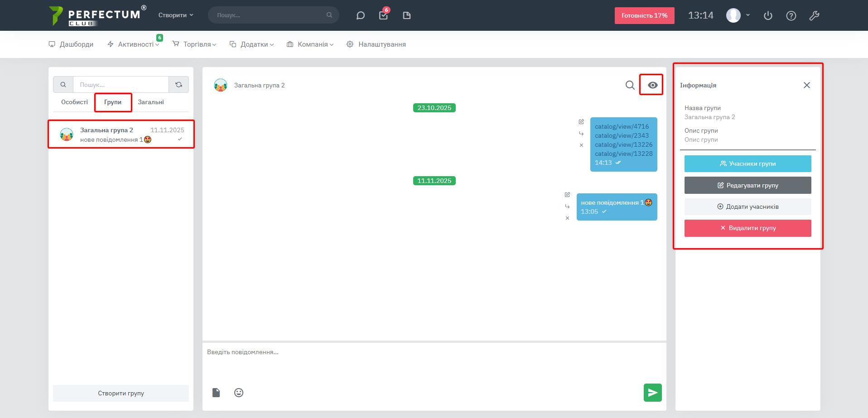Image resolution: width=868 pixels, height=418 pixels.
Task: Open the tasks icon with badge 6
Action: coord(383,15)
